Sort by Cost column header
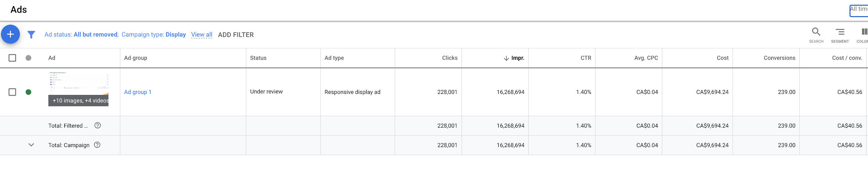This screenshot has height=177, width=868. point(723,58)
